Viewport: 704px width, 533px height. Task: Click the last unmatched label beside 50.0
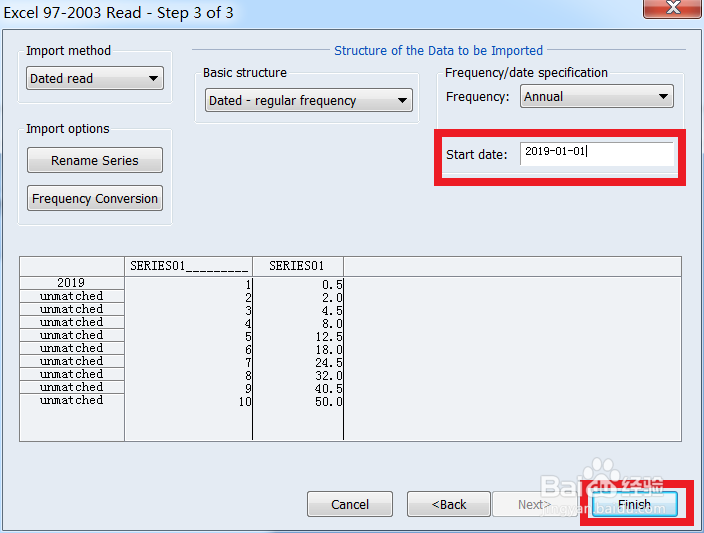[71, 401]
